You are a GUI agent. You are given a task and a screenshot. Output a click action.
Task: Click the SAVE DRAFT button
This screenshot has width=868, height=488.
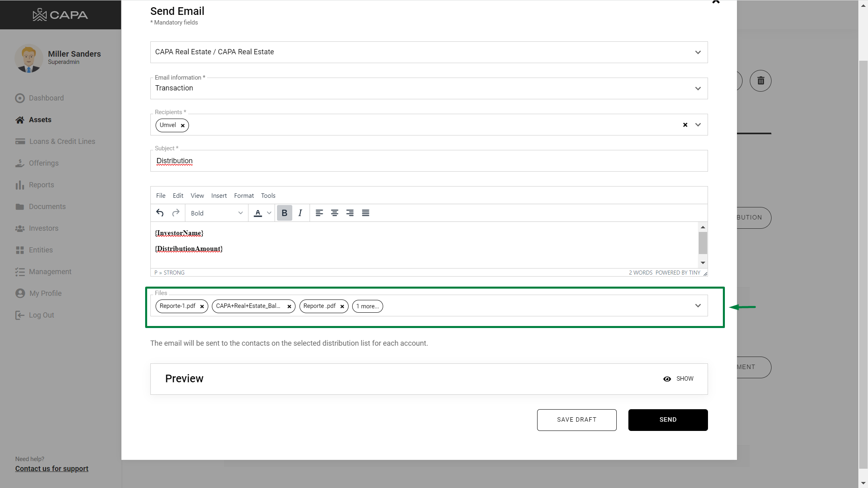tap(577, 420)
